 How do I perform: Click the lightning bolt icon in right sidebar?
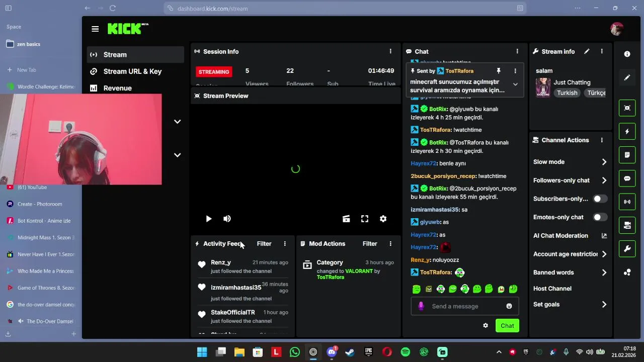coord(627,132)
